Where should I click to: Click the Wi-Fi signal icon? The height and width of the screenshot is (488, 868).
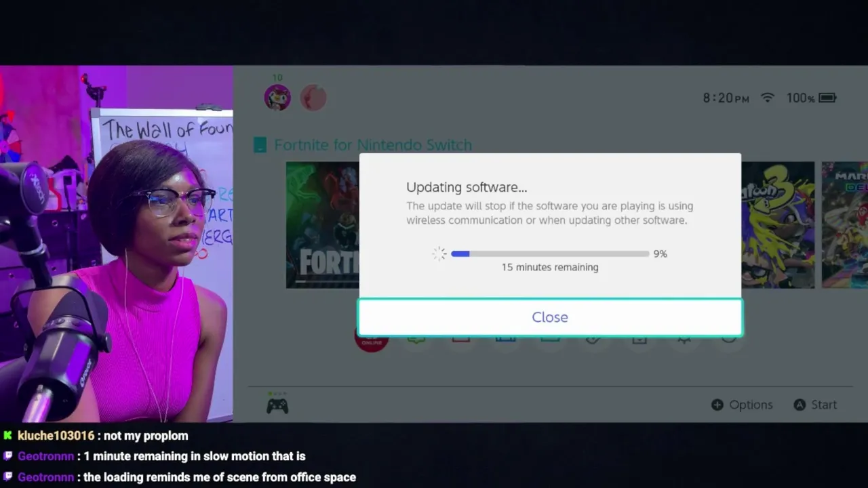click(768, 98)
